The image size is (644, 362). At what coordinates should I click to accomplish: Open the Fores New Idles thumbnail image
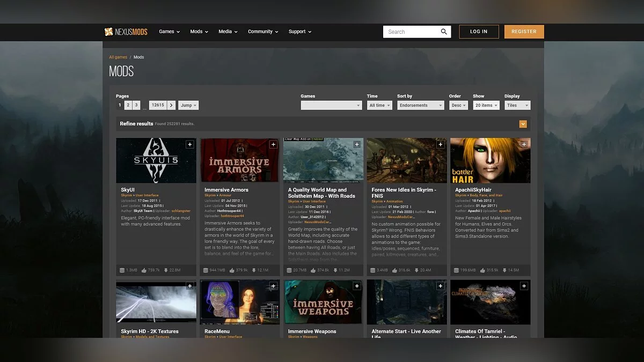[x=407, y=160]
